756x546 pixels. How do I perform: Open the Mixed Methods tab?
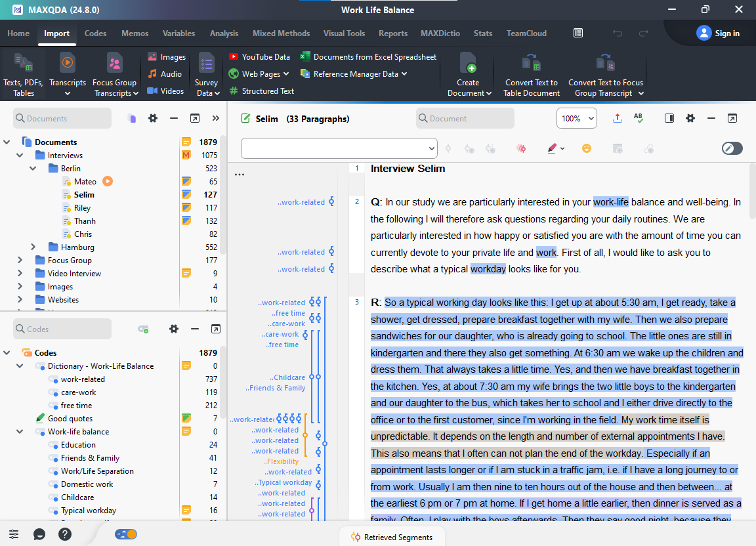click(x=281, y=33)
